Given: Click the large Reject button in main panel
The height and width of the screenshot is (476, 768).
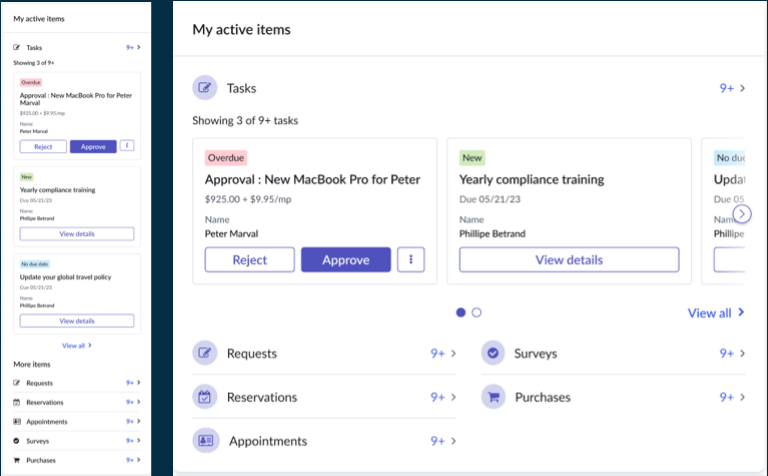Looking at the screenshot, I should pos(250,260).
